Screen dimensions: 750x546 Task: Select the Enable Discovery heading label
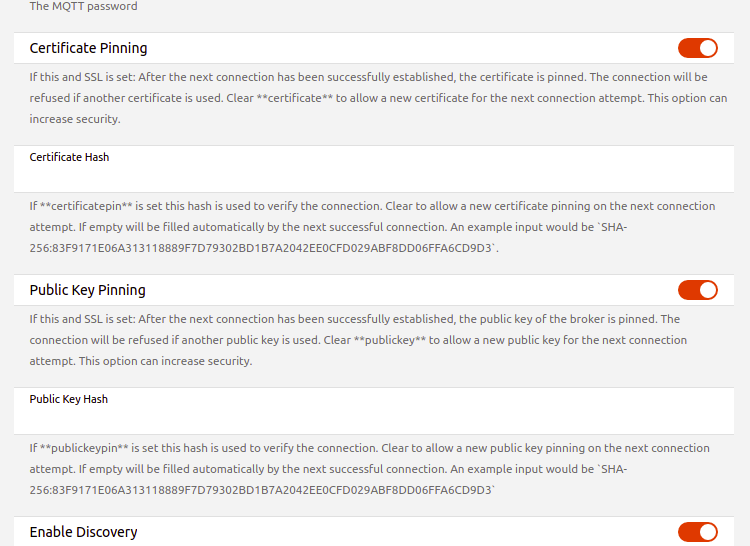83,532
